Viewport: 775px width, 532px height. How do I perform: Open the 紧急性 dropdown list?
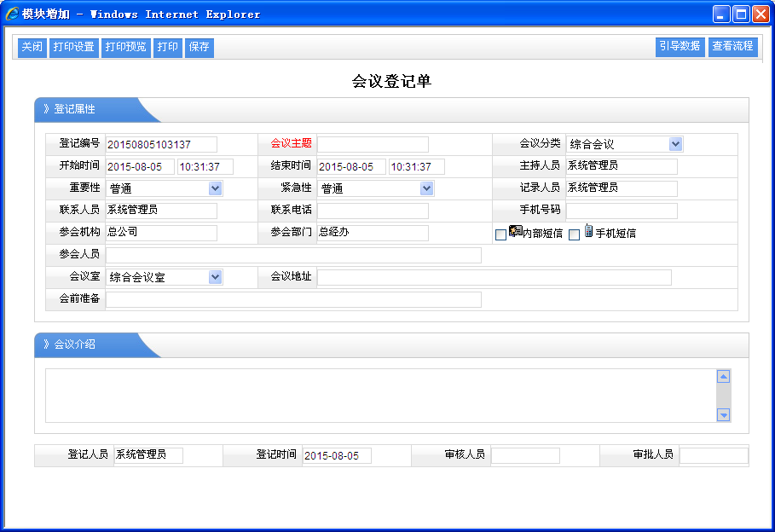[426, 188]
